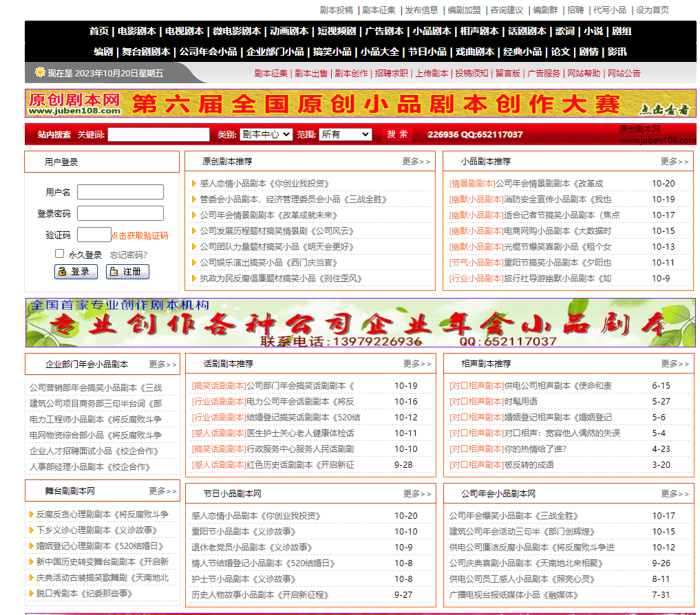This screenshot has width=700, height=615.
Task: Click the 关键词 search input field
Action: [x=158, y=134]
